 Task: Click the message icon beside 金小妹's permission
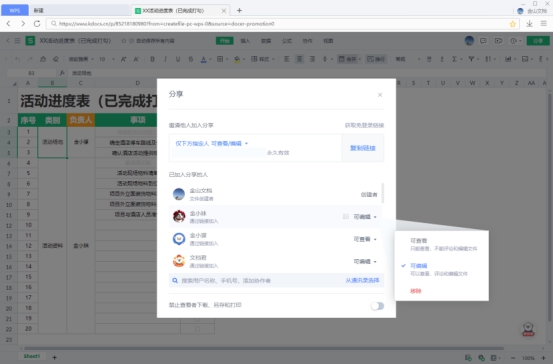coord(346,217)
